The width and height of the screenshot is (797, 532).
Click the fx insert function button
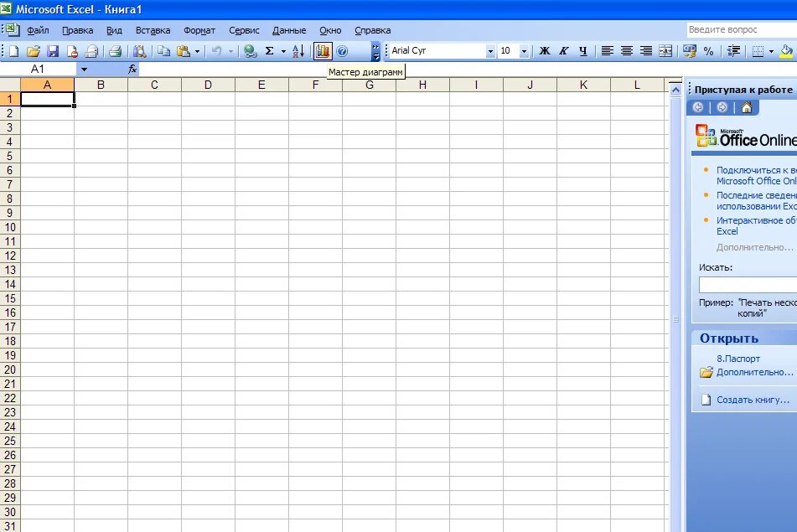(132, 69)
